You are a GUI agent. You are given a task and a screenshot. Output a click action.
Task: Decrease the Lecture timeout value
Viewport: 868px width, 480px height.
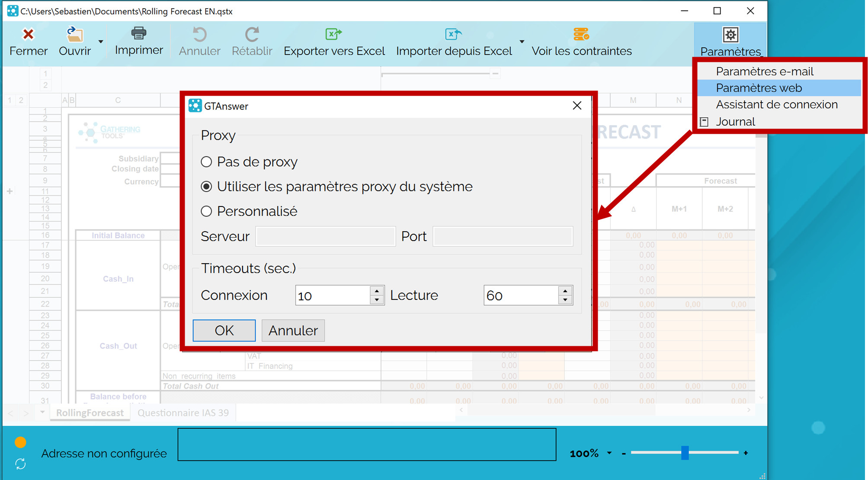click(565, 300)
